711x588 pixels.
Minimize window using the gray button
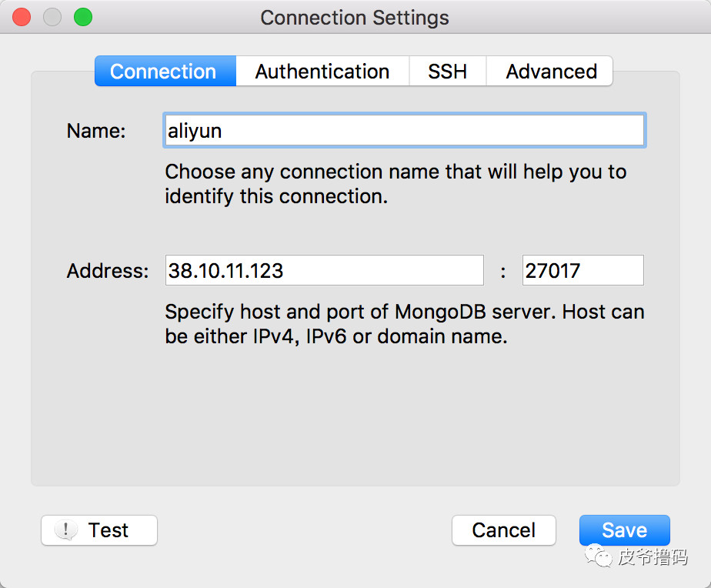point(52,17)
